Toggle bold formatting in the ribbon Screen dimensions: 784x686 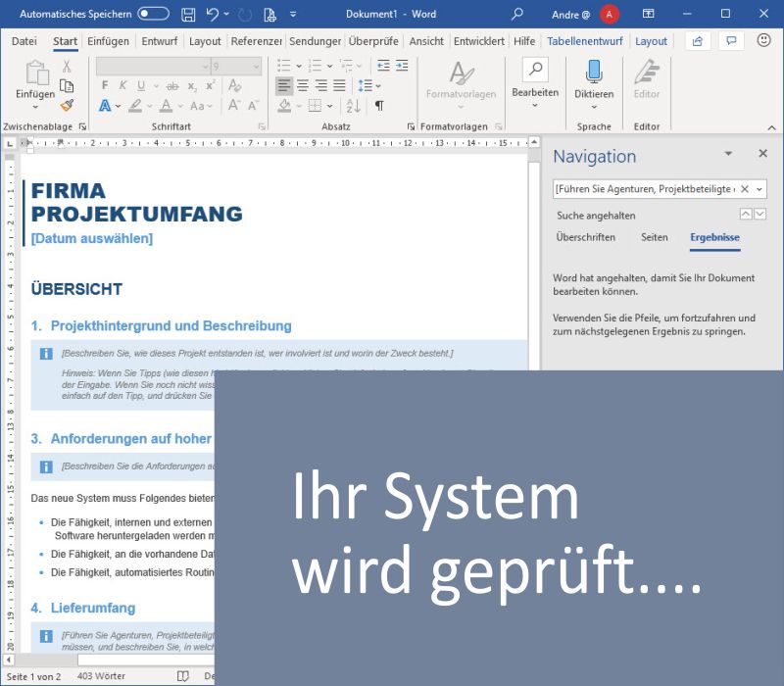tap(107, 85)
